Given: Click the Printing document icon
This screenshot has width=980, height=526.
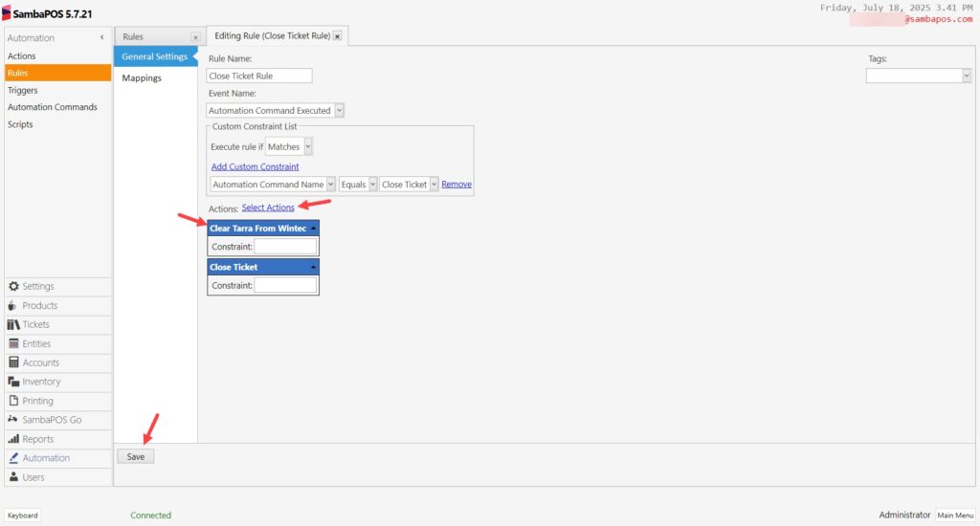Looking at the screenshot, I should tap(13, 401).
